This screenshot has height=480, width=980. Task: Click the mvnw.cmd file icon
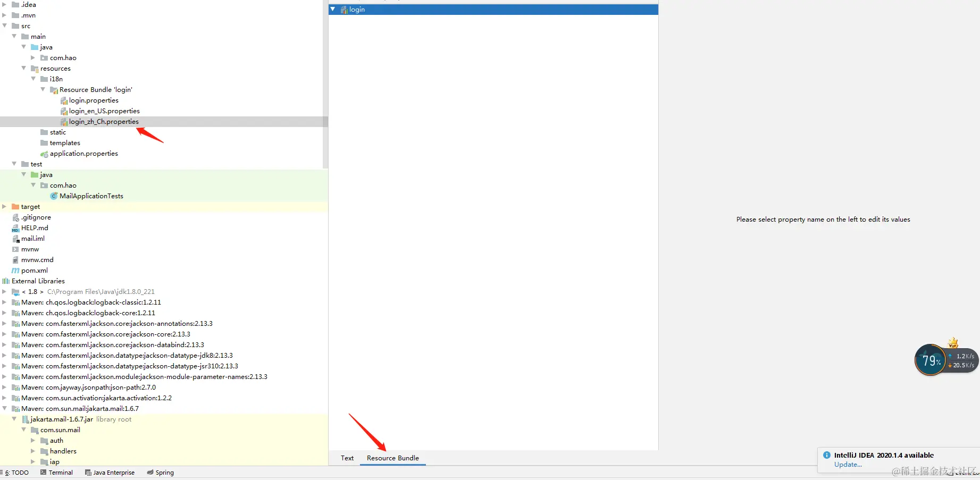(15, 260)
